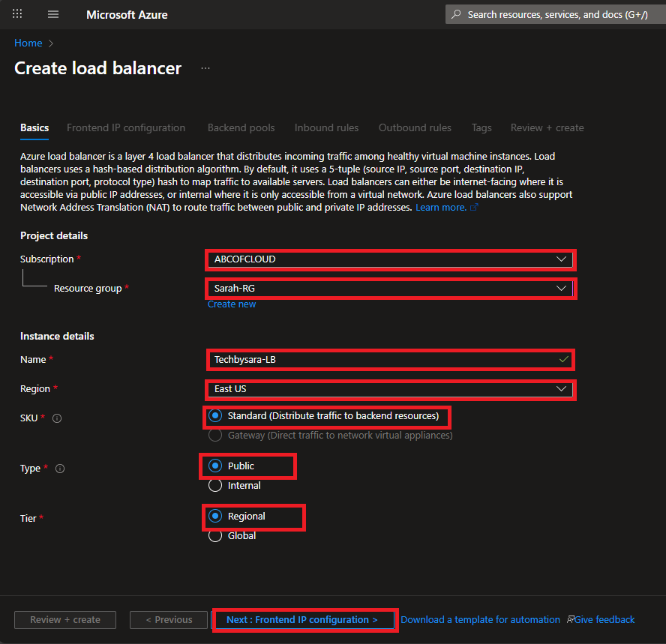Select the Gateway SKU radio button
Image resolution: width=666 pixels, height=644 pixels.
[215, 435]
